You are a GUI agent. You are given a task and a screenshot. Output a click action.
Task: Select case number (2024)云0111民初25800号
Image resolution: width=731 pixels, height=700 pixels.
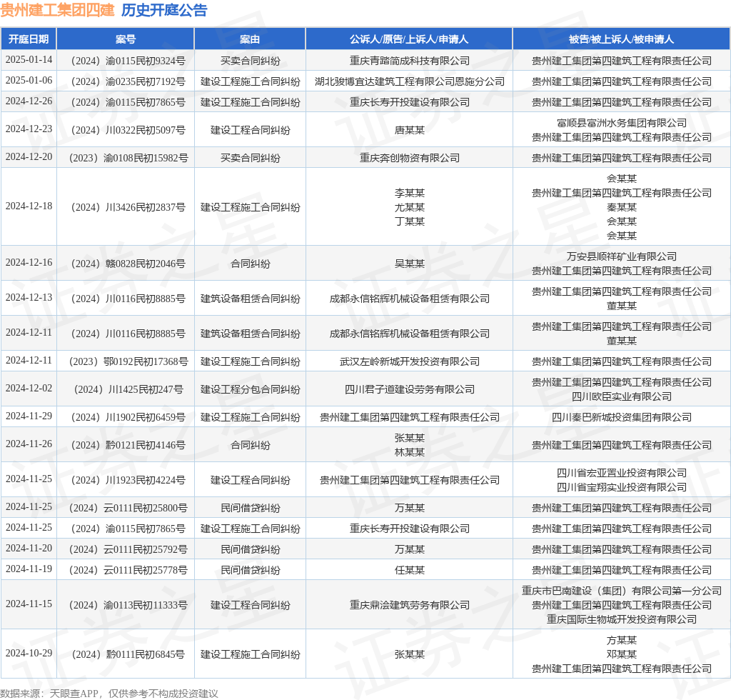pyautogui.click(x=128, y=509)
